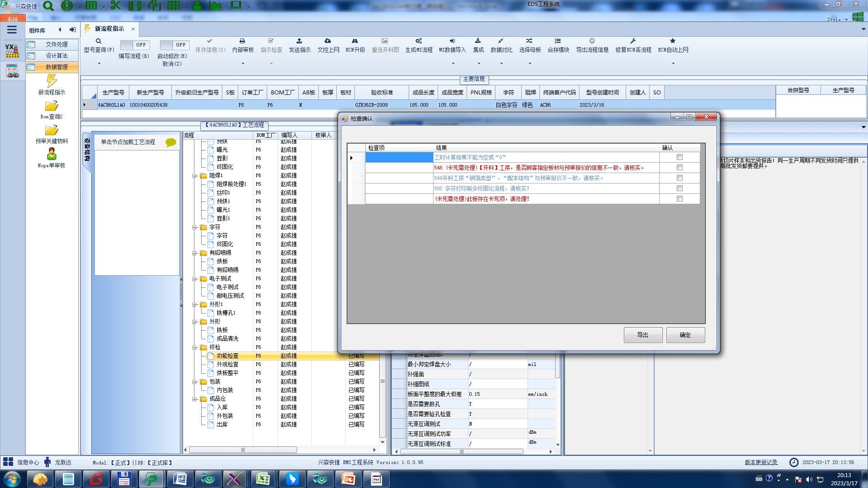Viewport: 868px width, 488px height.
Task: Open the 新流程指示 lightning icon in sidebar
Action: click(52, 81)
